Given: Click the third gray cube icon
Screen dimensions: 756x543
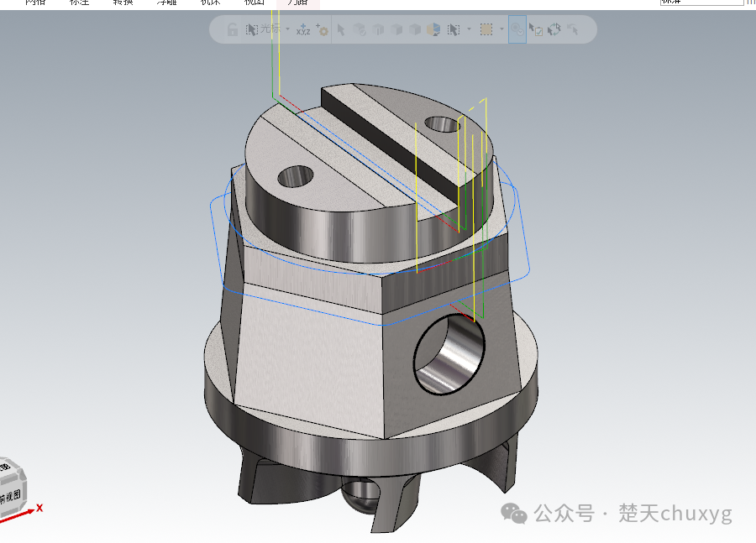Looking at the screenshot, I should point(396,30).
